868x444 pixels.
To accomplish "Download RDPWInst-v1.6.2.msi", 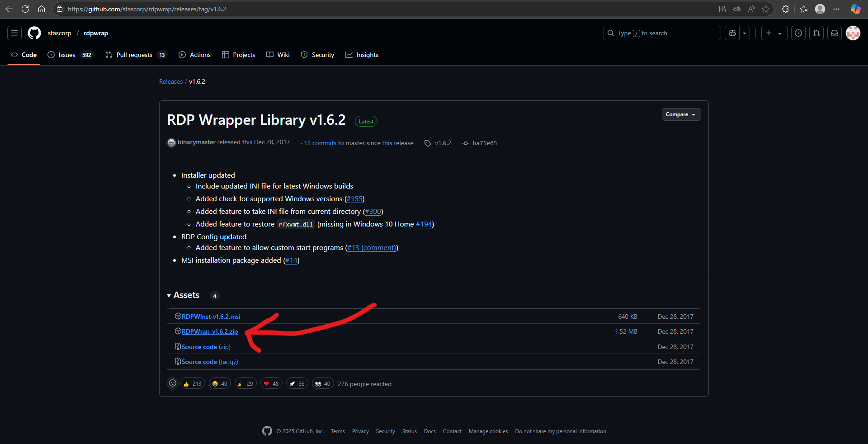I will click(x=211, y=316).
